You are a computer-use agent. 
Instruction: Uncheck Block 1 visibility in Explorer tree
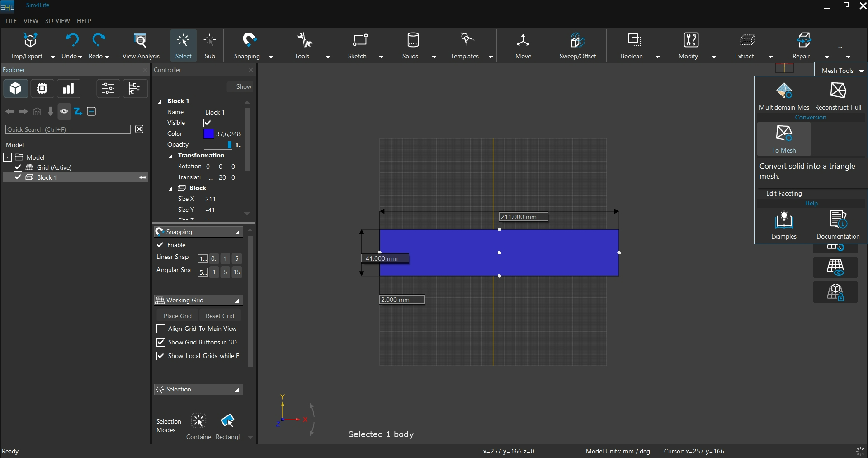(18, 177)
